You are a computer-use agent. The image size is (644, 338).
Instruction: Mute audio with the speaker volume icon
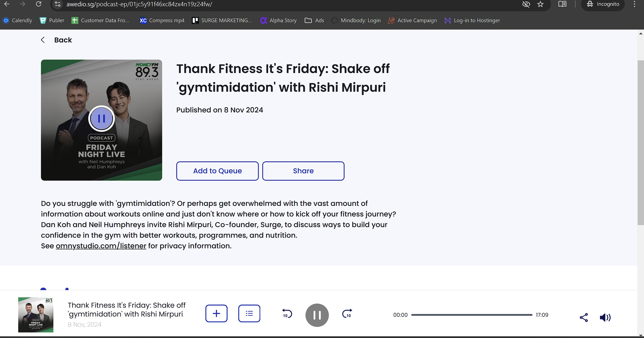click(605, 318)
